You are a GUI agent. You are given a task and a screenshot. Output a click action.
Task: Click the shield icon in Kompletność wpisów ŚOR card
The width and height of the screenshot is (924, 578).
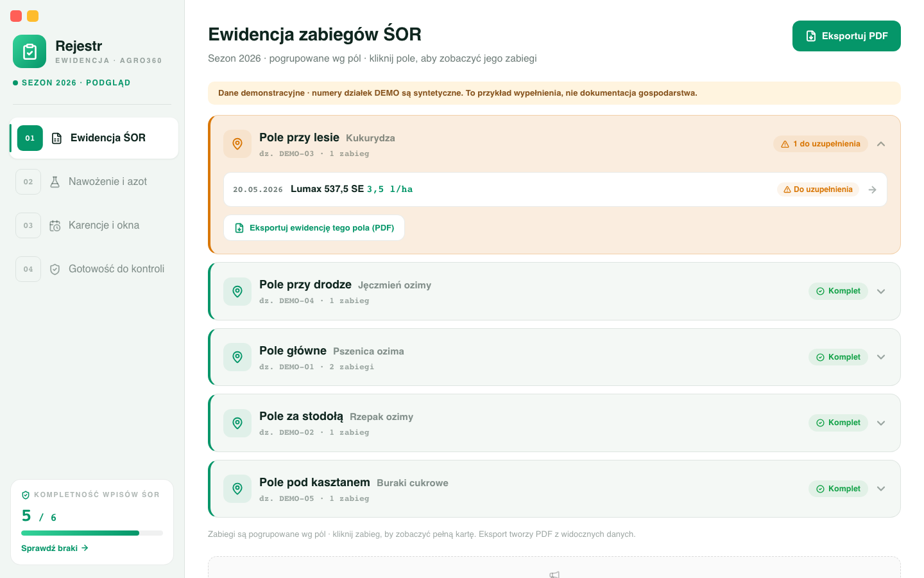[x=26, y=495]
